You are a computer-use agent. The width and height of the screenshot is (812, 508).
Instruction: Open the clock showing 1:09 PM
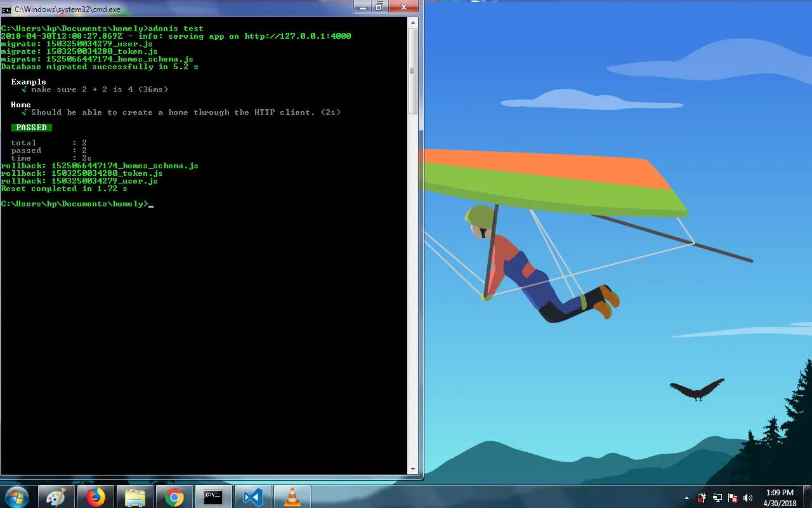coord(780,498)
